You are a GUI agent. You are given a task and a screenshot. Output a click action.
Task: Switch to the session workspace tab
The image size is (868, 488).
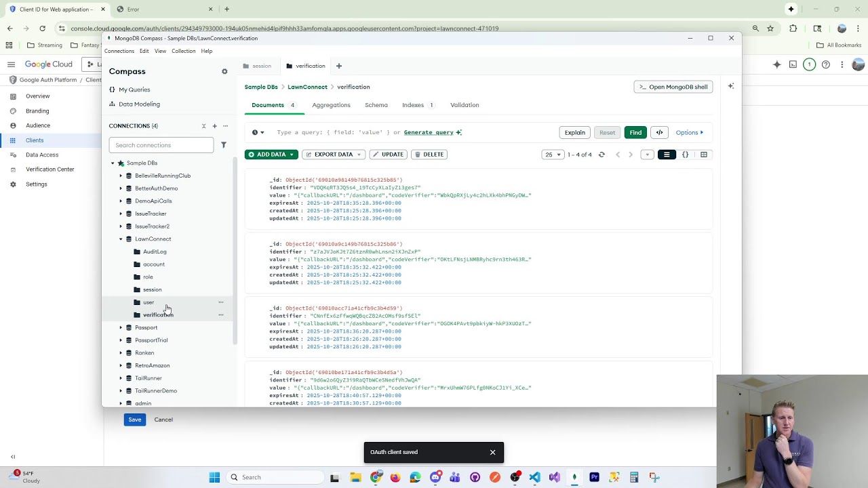coord(257,66)
